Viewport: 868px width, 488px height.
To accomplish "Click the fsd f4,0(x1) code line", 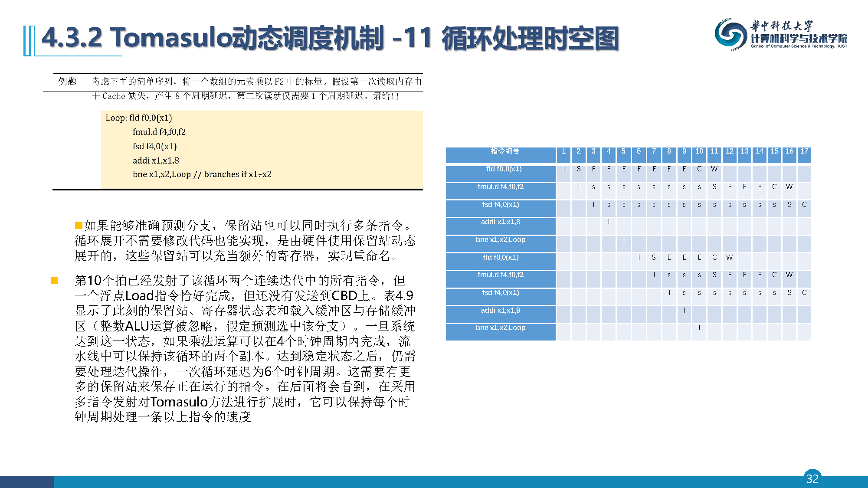I will pos(154,146).
